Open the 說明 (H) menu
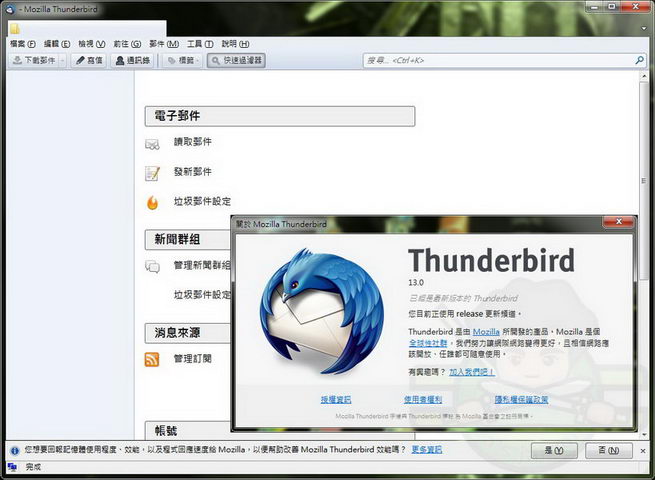655x480 pixels. 234,44
